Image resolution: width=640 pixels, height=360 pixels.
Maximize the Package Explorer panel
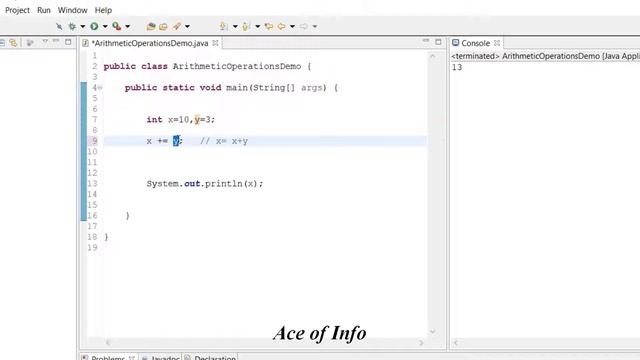tap(68, 42)
